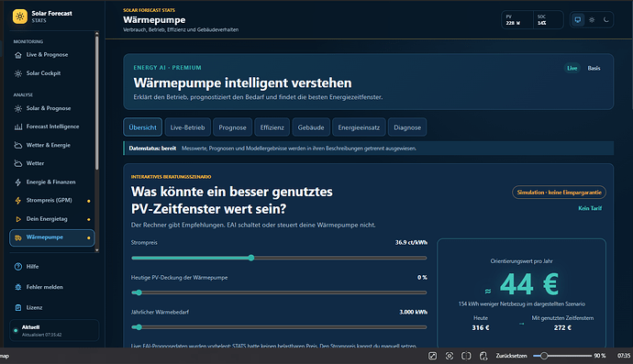This screenshot has width=633, height=364.
Task: Click the cloud icon beside the Wetter entry
Action: pos(18,163)
